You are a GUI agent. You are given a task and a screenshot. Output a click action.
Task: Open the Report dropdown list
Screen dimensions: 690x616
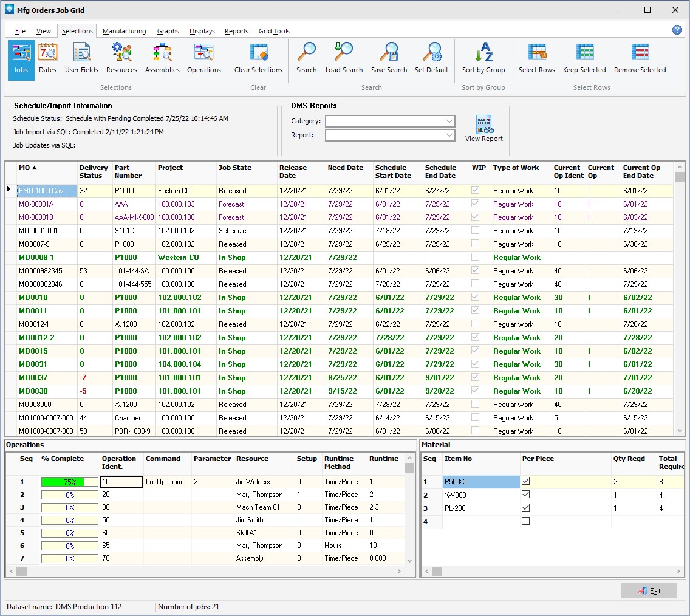pyautogui.click(x=449, y=135)
